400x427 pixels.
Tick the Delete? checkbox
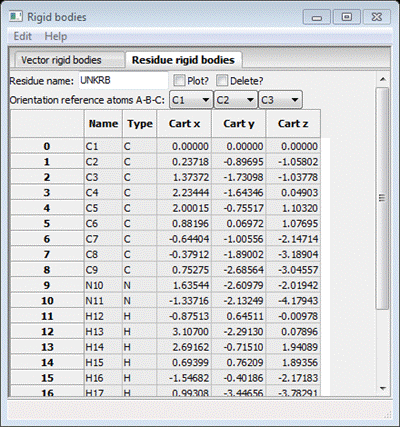coord(222,81)
